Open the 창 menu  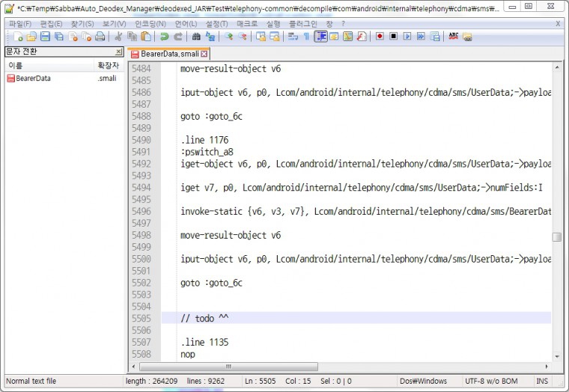pos(329,24)
